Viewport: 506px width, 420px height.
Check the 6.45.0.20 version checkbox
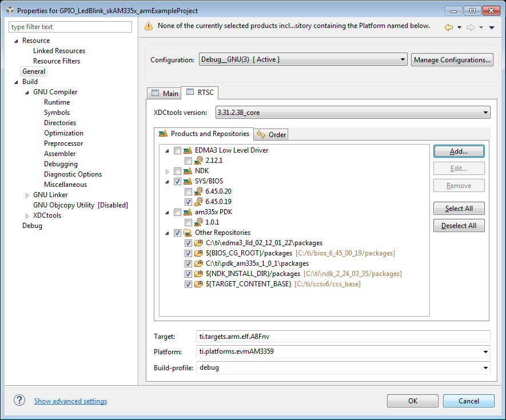(x=188, y=191)
